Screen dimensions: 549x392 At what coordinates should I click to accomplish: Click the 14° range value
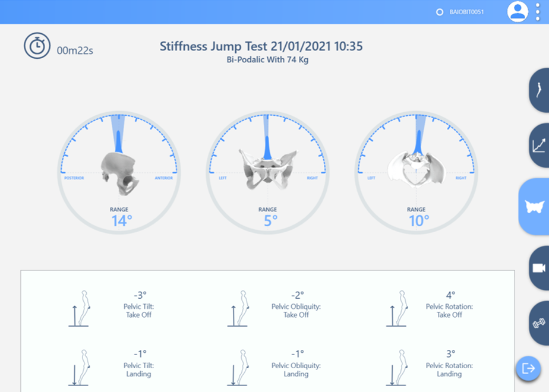pos(121,221)
